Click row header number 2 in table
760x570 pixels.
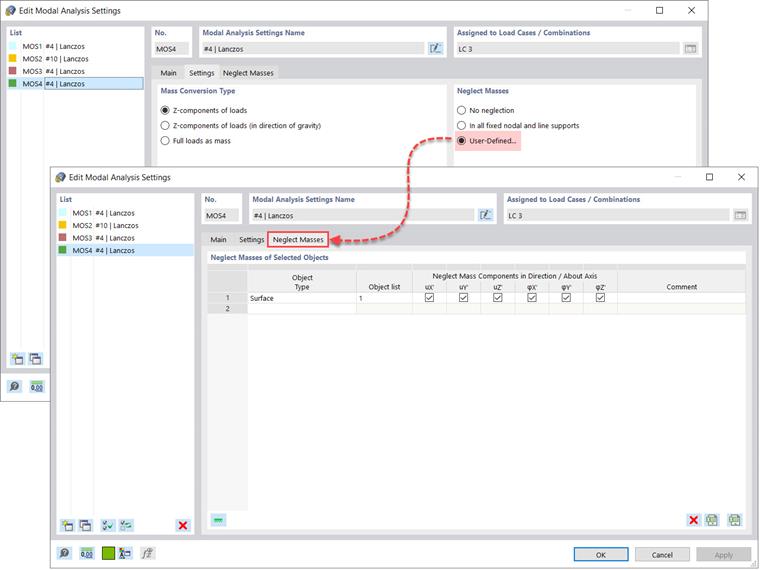tap(227, 309)
